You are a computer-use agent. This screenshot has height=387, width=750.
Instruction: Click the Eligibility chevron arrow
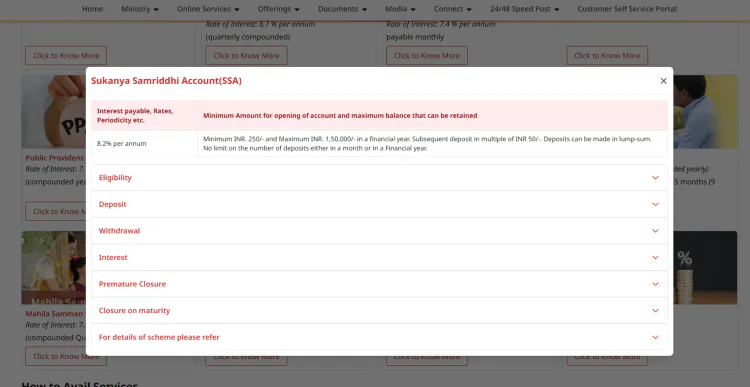tap(655, 177)
